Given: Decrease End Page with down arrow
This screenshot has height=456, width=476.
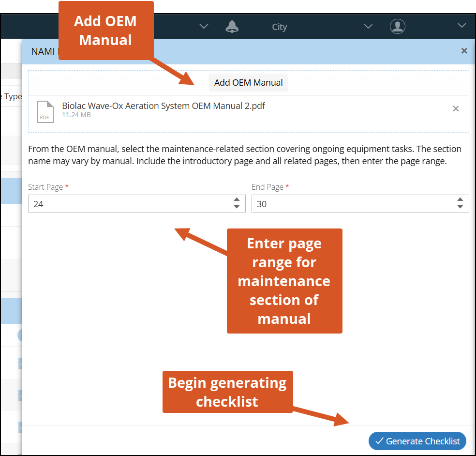Looking at the screenshot, I should click(460, 207).
